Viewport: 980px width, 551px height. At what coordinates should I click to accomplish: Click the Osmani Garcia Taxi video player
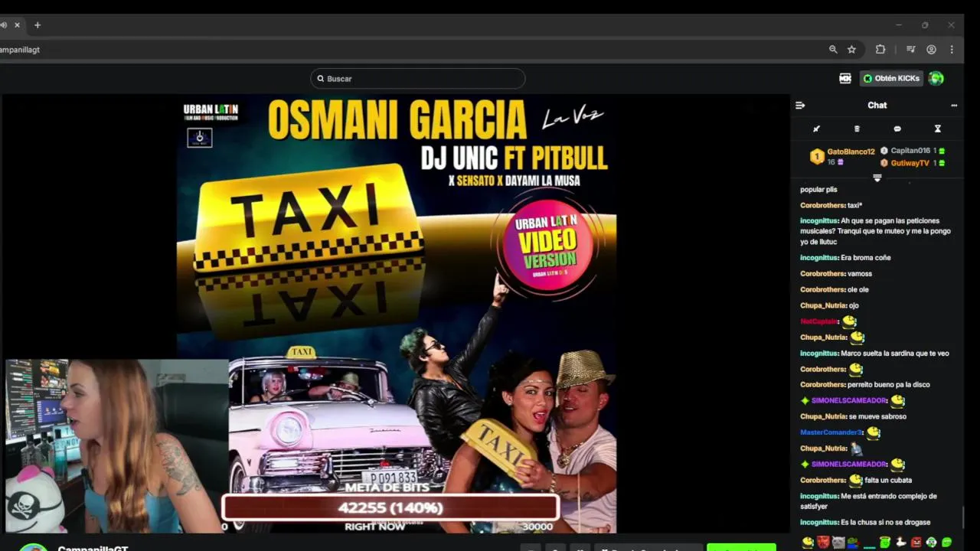tap(397, 314)
